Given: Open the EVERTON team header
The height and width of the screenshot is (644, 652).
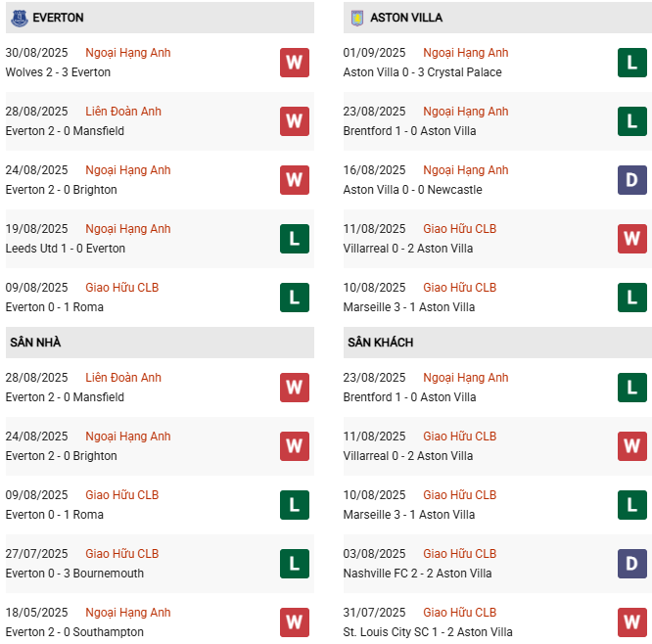Looking at the screenshot, I should (58, 18).
